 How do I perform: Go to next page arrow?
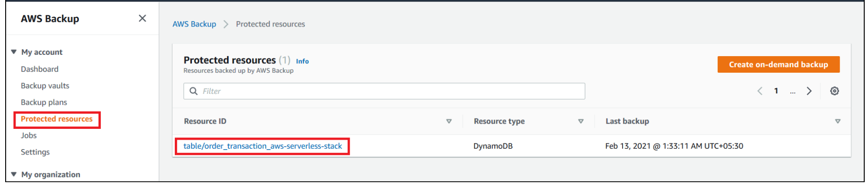click(x=809, y=91)
